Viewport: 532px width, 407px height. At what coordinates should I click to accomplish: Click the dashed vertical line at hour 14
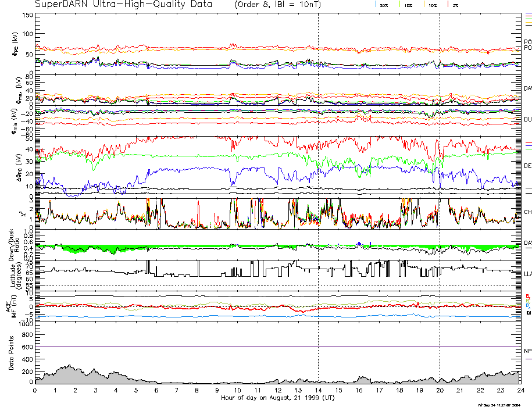318,174
